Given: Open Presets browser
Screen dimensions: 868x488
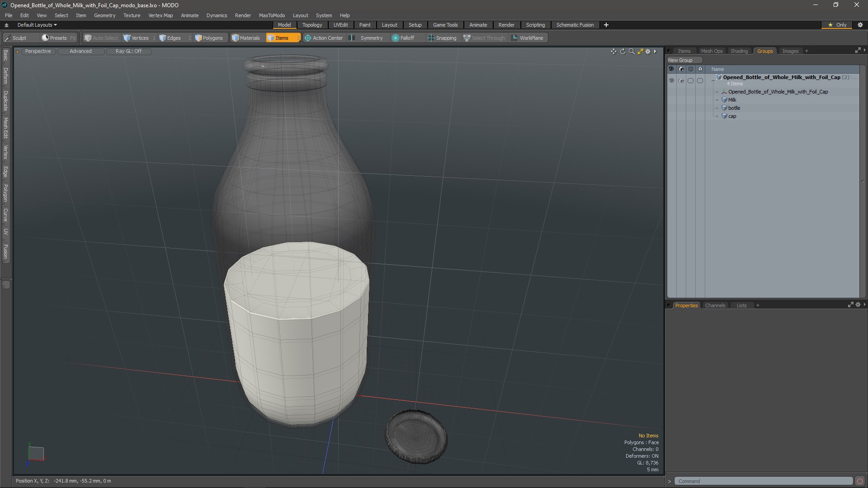Looking at the screenshot, I should [58, 38].
